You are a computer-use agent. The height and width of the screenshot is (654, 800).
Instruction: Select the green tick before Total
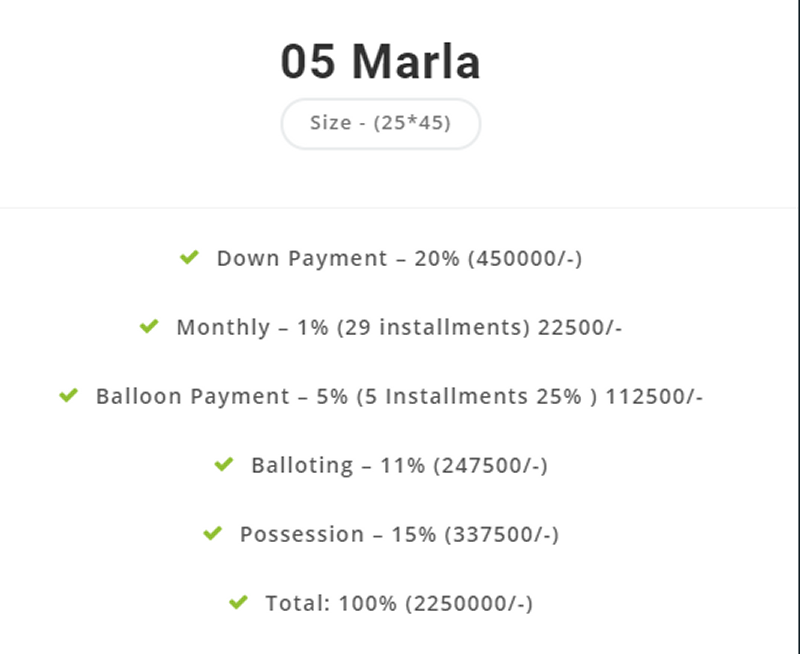coord(238,602)
